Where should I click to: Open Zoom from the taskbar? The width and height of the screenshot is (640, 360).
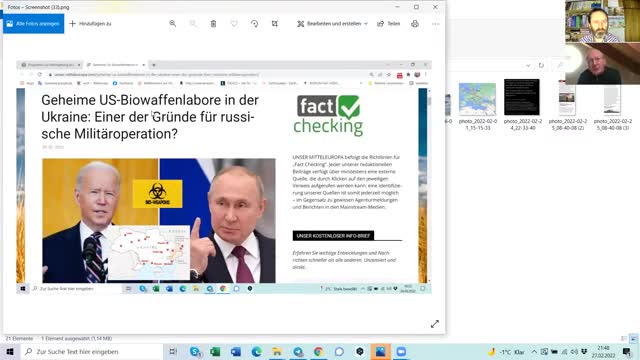pyautogui.click(x=401, y=352)
